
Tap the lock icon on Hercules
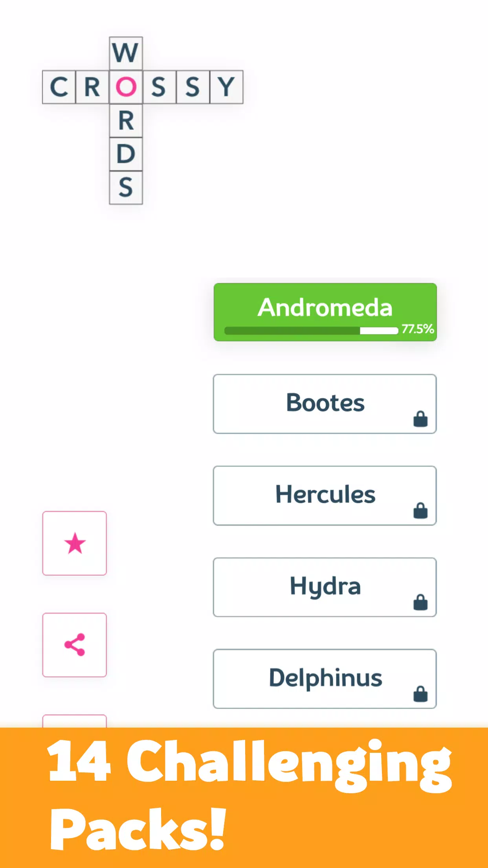pos(420,510)
